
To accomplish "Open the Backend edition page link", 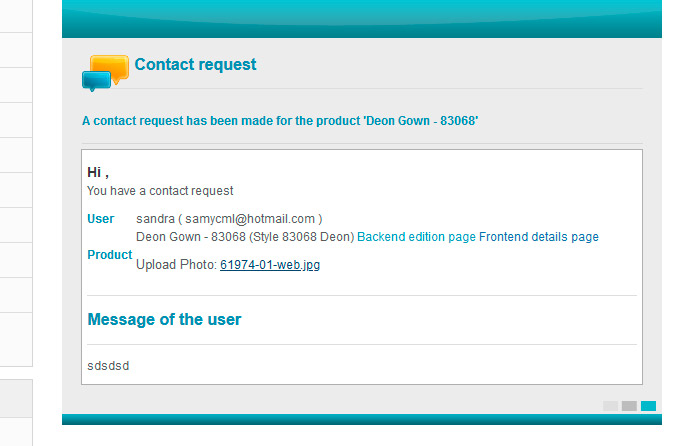I will (x=416, y=237).
